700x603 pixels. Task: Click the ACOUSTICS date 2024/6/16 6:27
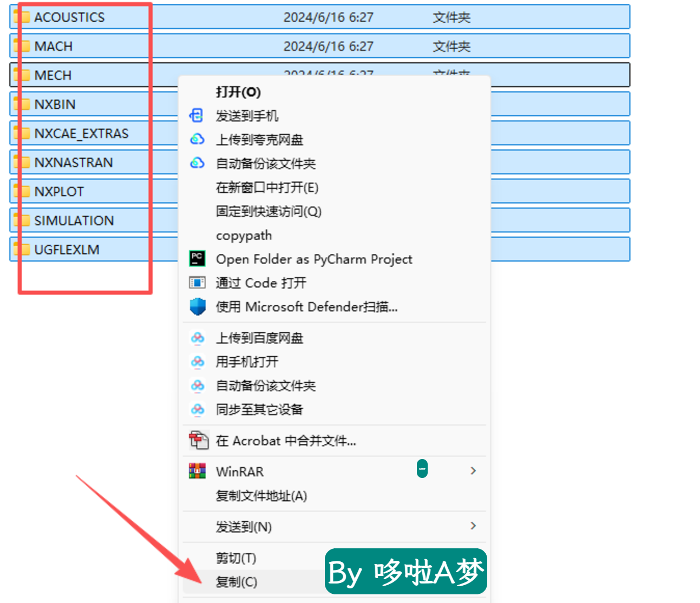[x=329, y=17]
